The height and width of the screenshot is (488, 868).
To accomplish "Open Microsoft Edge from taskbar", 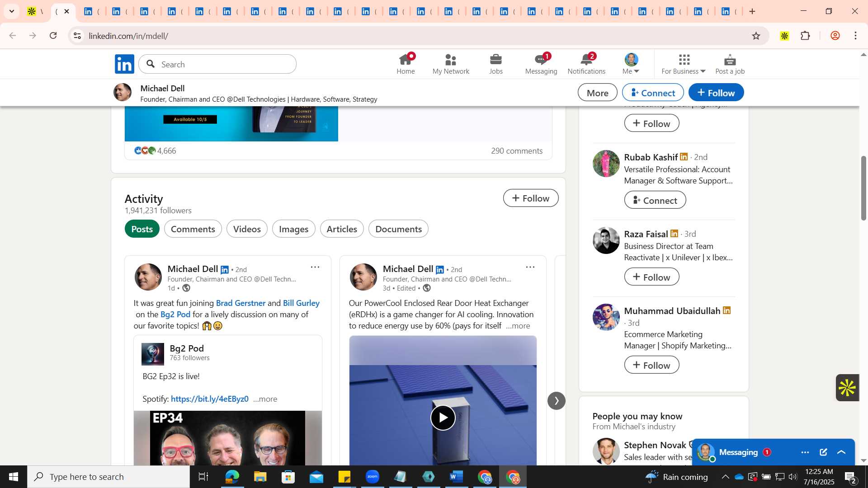I will (x=232, y=477).
